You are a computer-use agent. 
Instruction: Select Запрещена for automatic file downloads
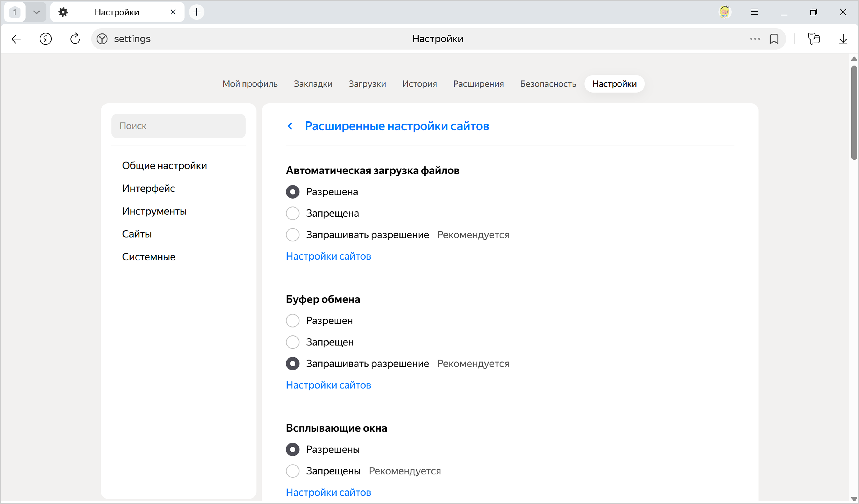pyautogui.click(x=292, y=213)
